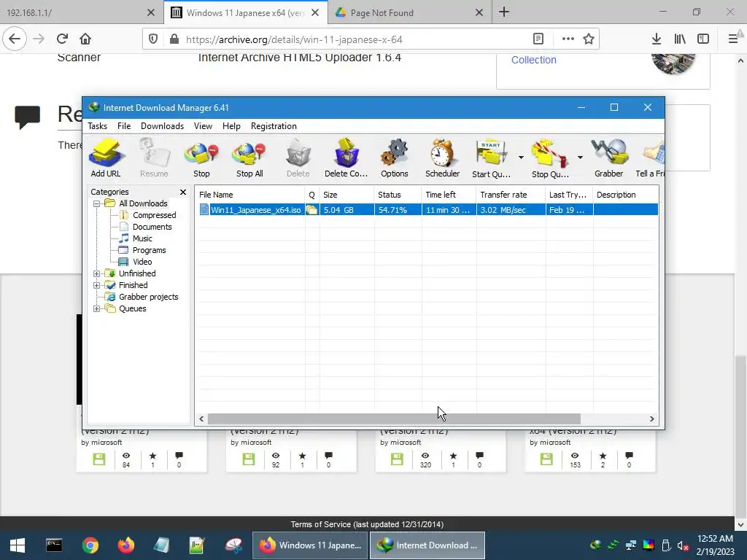Screen dimensions: 747x560
Task: Open the Tasks menu
Action: (x=97, y=126)
